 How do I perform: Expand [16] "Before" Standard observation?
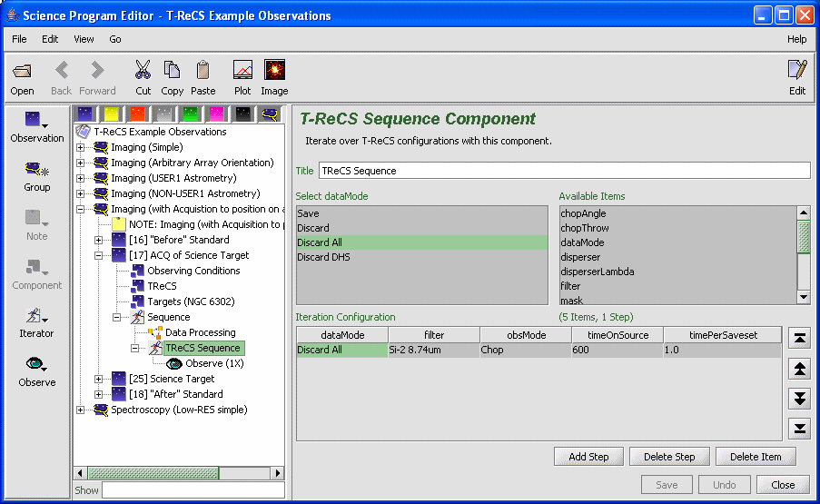tap(98, 240)
